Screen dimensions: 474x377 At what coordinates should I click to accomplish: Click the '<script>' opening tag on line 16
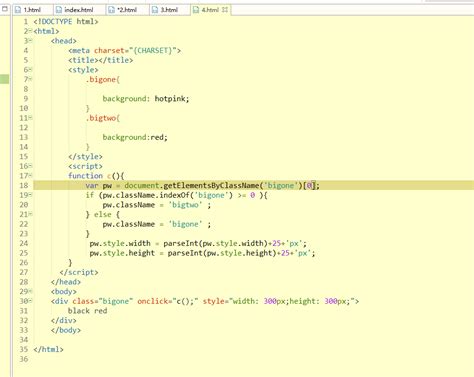(85, 166)
